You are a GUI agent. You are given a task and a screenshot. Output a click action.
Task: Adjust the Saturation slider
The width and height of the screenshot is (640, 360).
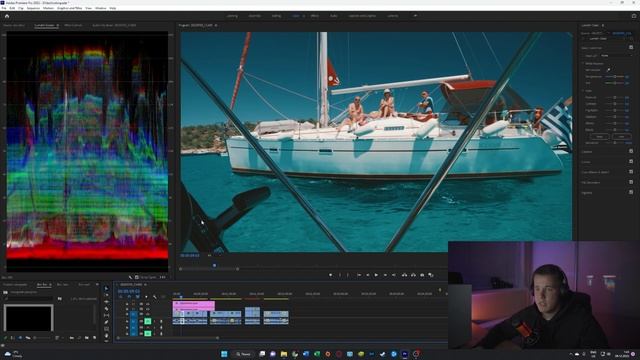pos(615,143)
